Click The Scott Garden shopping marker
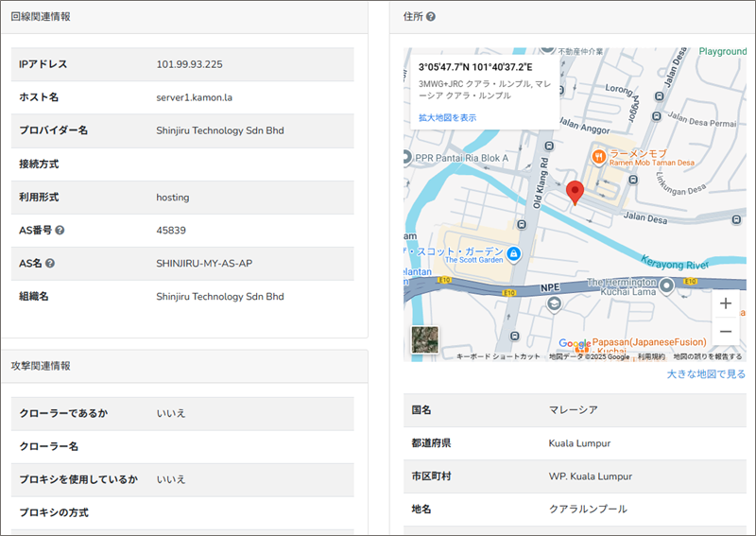Image resolution: width=756 pixels, height=536 pixels. (x=513, y=254)
